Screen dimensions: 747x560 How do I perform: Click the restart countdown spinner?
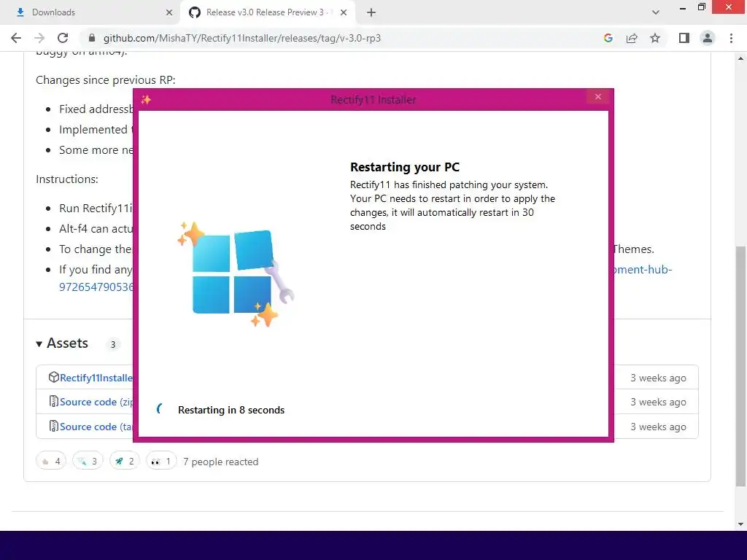point(160,408)
